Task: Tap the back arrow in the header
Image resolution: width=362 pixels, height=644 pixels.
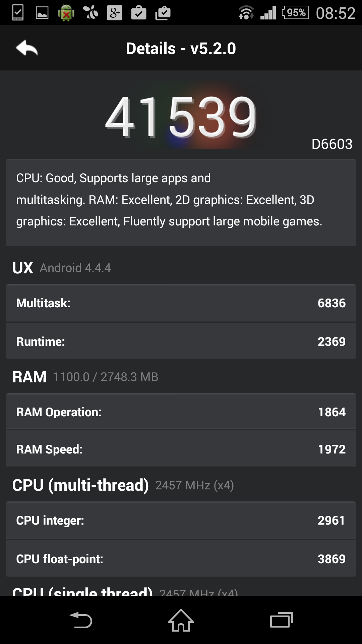Action: point(27,48)
